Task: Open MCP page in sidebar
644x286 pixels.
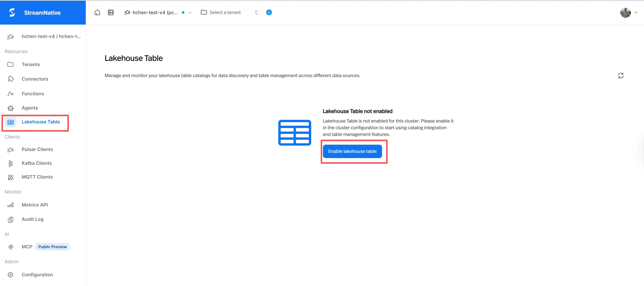Action: tap(27, 247)
